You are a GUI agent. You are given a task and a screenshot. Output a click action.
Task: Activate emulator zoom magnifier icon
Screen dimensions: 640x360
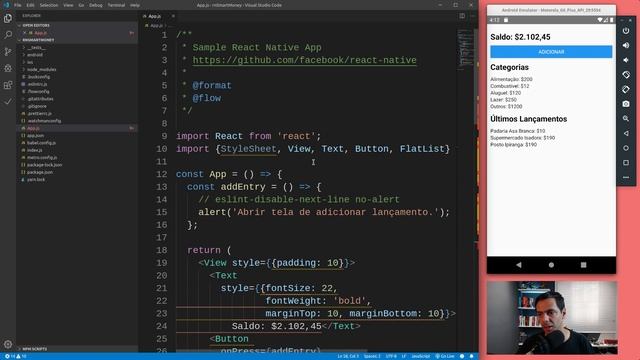pyautogui.click(x=626, y=119)
